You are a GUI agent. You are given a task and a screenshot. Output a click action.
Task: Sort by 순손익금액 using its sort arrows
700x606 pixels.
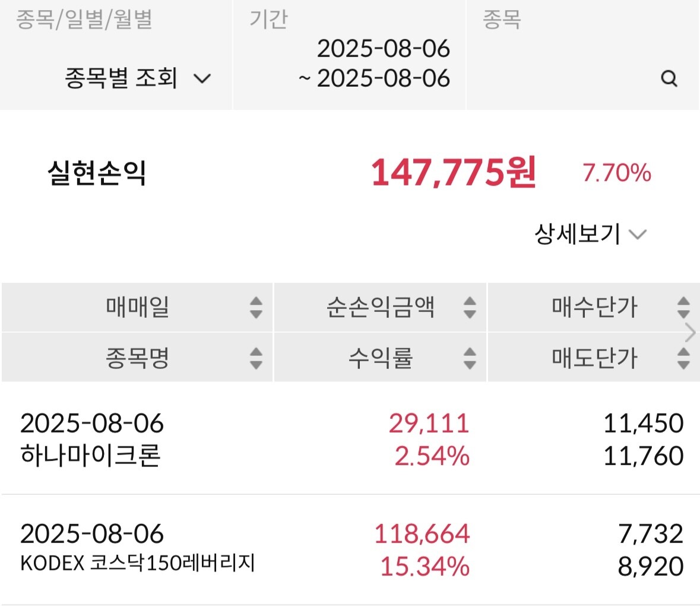tap(470, 307)
